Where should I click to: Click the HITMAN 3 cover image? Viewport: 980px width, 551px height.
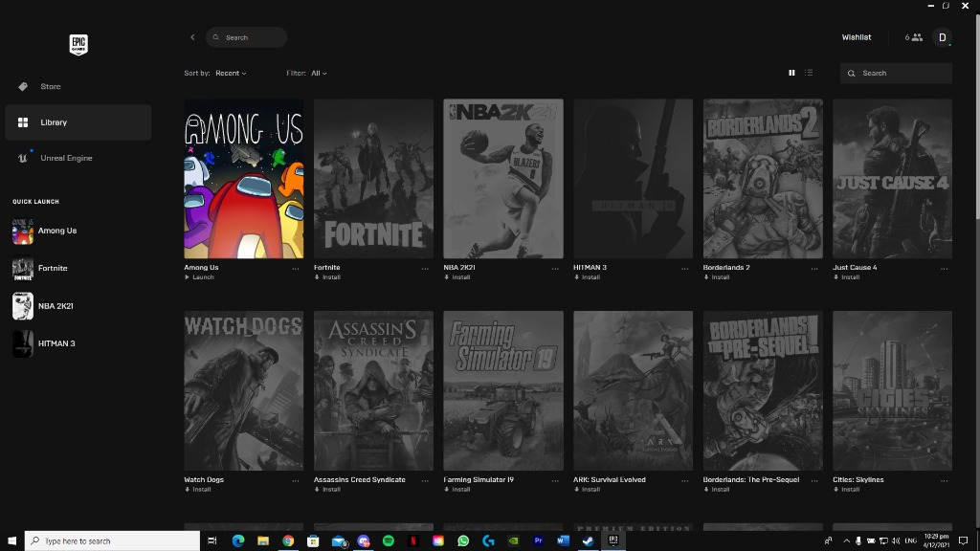[634, 179]
